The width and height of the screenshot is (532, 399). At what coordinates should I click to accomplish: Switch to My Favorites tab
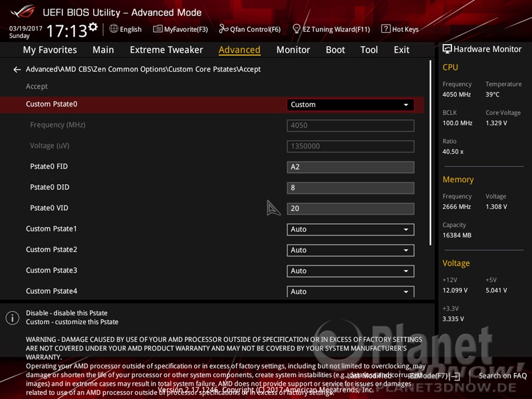coord(50,50)
